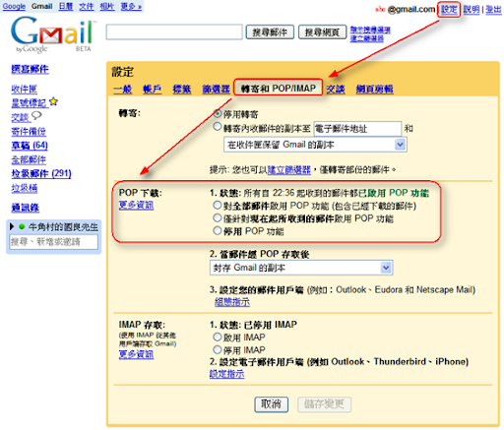
Task: Open the 設定 link at top right
Action: click(x=449, y=9)
